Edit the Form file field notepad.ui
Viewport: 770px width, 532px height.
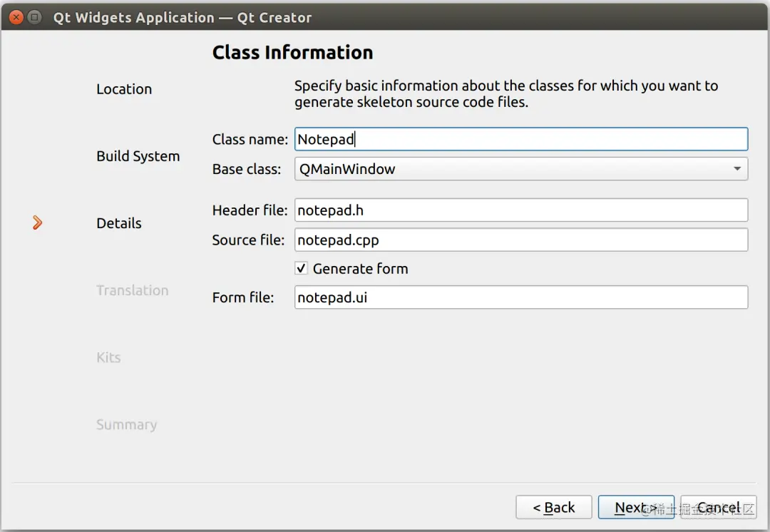pyautogui.click(x=520, y=297)
